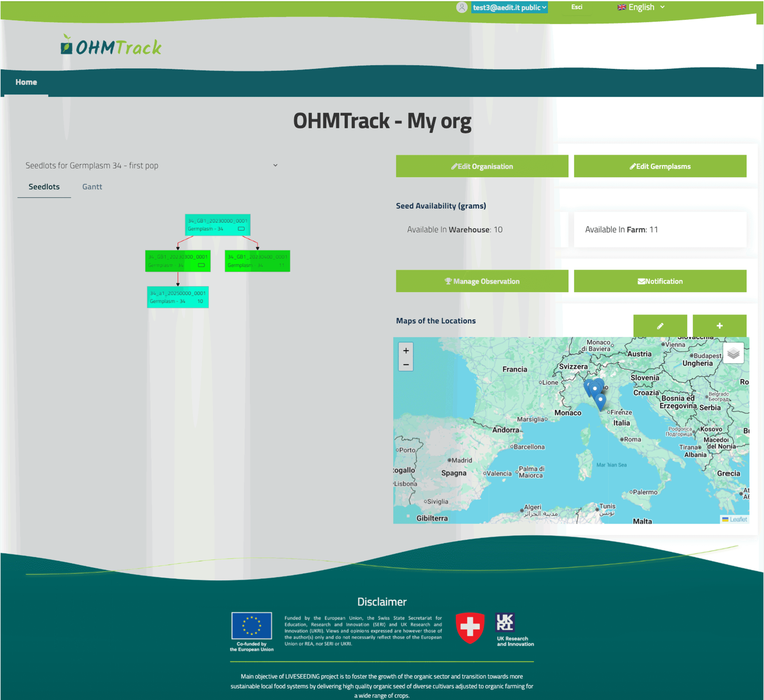This screenshot has width=764, height=700.
Task: Click the southernmost blue map marker
Action: [x=600, y=401]
